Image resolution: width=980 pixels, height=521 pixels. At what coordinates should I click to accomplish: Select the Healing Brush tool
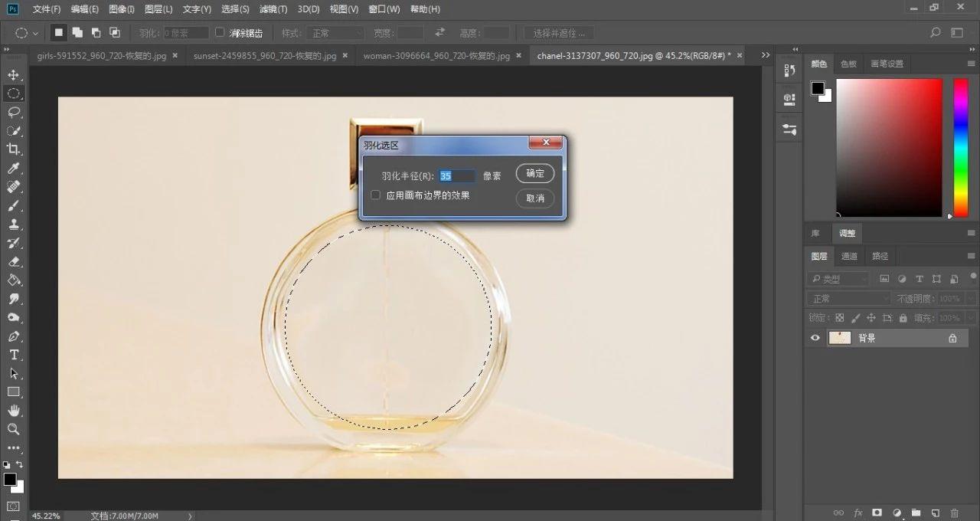pos(13,187)
